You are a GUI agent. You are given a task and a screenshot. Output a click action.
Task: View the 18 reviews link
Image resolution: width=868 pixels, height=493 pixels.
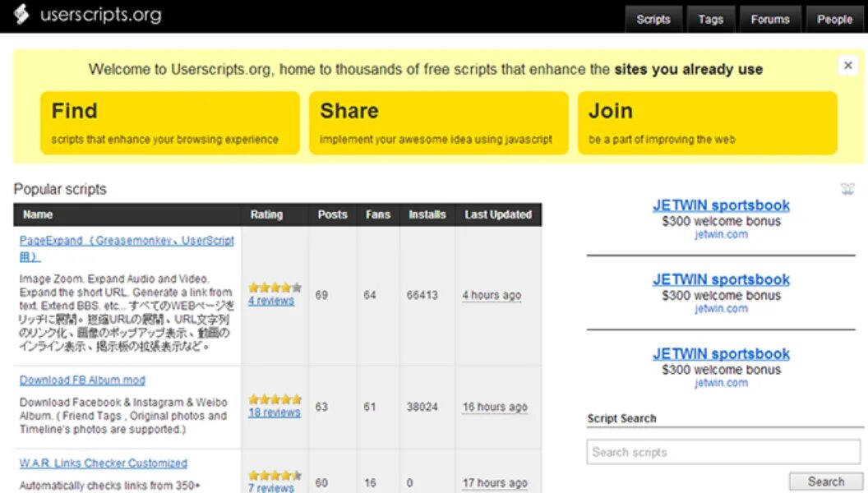[275, 412]
